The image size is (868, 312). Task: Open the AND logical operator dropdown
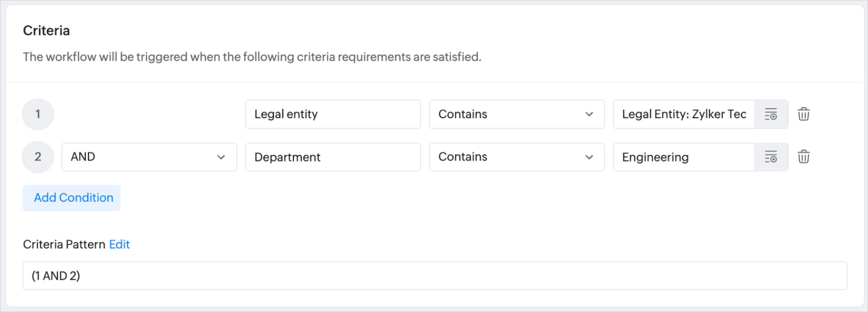click(x=149, y=157)
